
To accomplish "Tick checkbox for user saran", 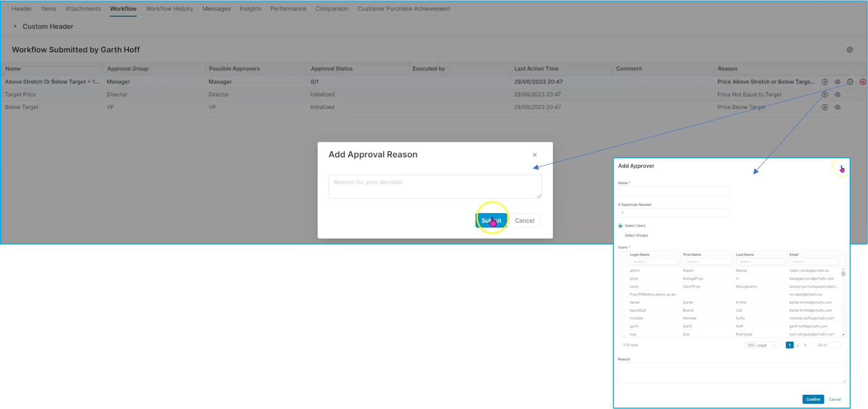I will point(623,286).
